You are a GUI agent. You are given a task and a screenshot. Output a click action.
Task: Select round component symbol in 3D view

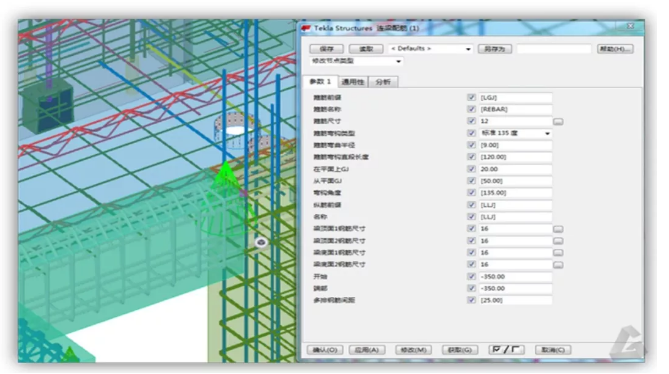tap(261, 242)
